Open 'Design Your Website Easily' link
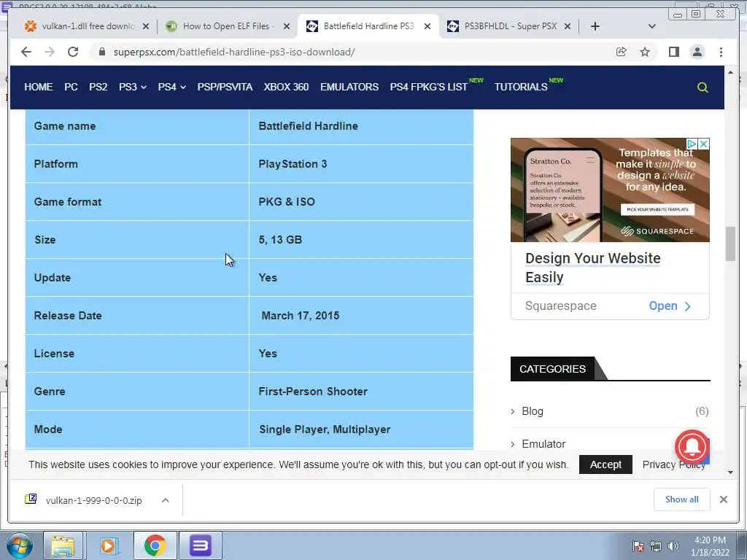Image resolution: width=747 pixels, height=560 pixels. [592, 268]
